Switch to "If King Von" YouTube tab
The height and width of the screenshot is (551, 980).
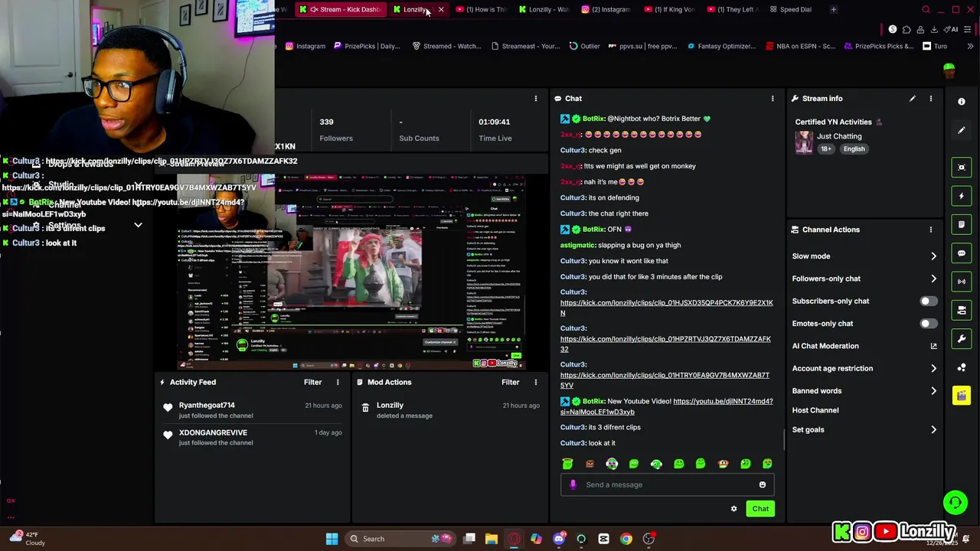(x=668, y=9)
